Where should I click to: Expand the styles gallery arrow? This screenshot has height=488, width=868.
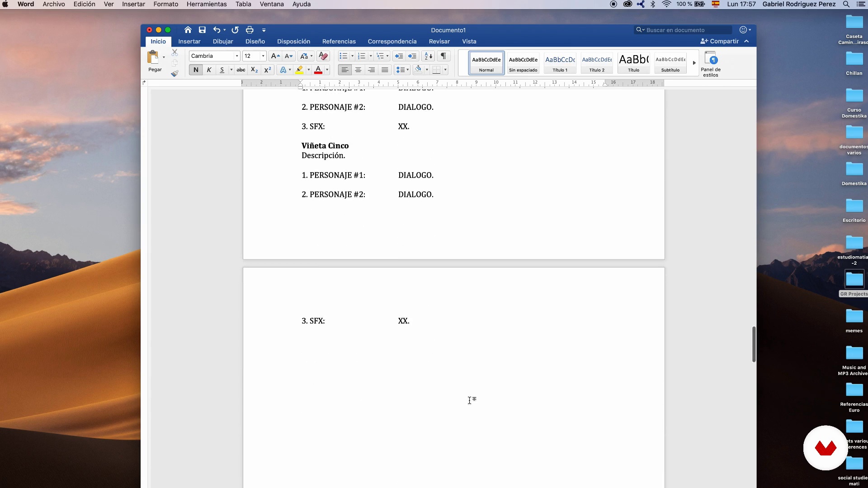(694, 63)
